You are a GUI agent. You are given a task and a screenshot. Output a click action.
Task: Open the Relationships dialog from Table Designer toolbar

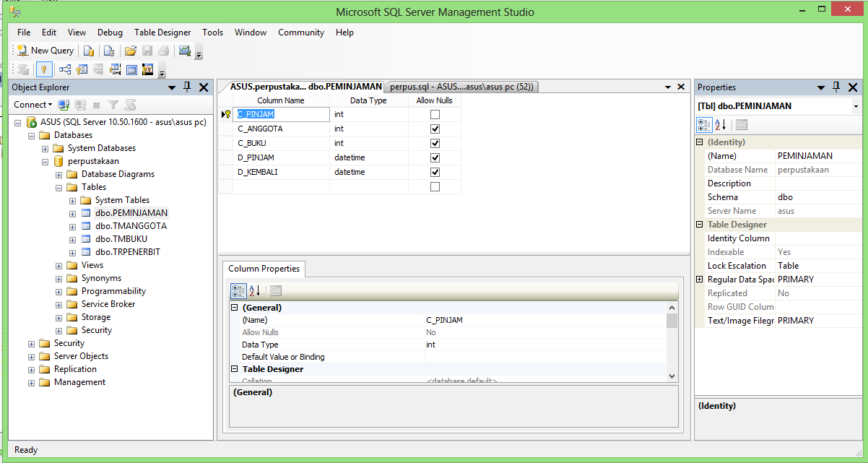tap(65, 70)
